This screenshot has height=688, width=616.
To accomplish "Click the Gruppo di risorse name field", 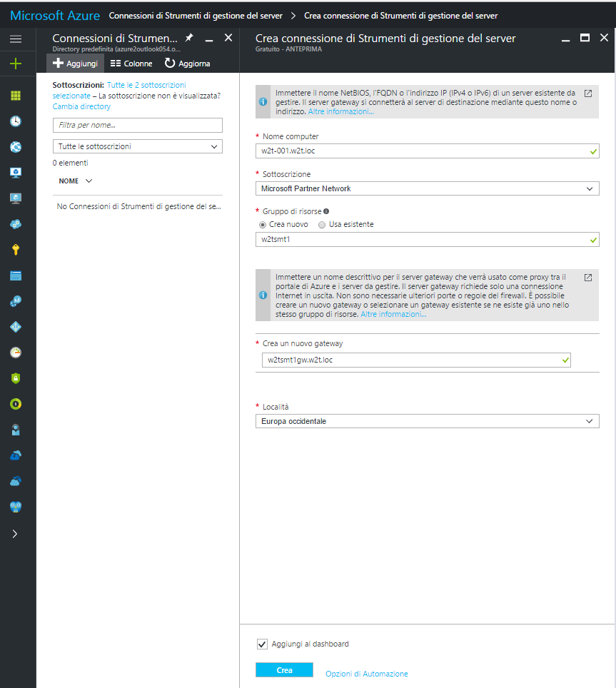I will click(x=427, y=240).
